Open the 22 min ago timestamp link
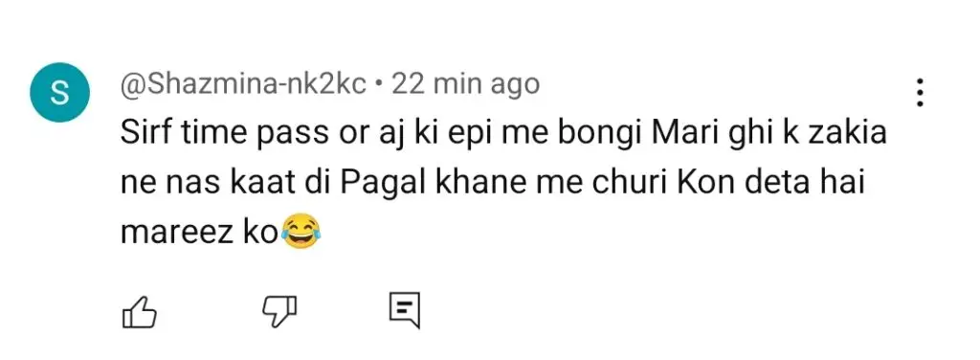 pos(466,84)
